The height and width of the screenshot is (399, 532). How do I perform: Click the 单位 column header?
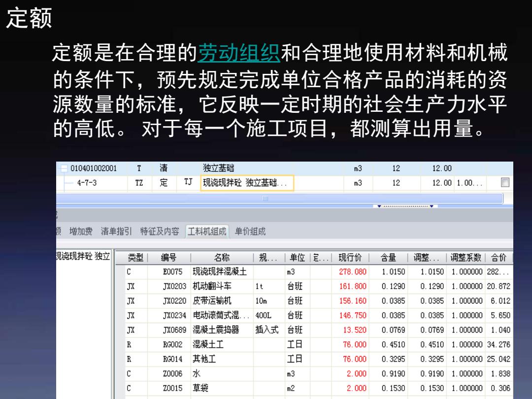click(297, 258)
